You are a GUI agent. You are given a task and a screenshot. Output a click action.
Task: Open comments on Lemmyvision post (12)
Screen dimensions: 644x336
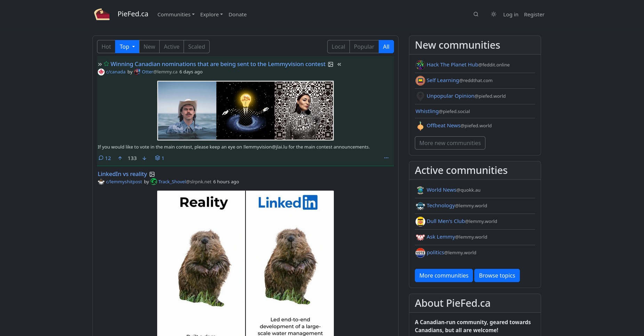coord(105,158)
